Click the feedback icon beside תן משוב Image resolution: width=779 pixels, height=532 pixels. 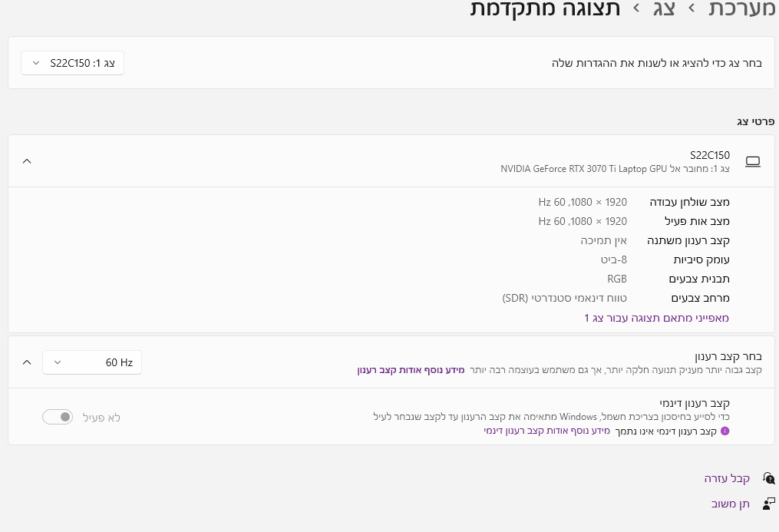[768, 504]
